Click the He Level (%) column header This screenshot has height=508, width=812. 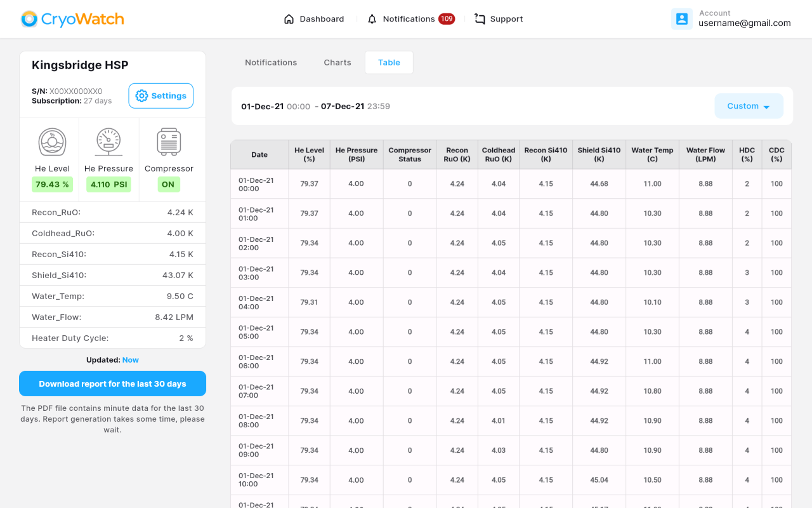coord(310,154)
